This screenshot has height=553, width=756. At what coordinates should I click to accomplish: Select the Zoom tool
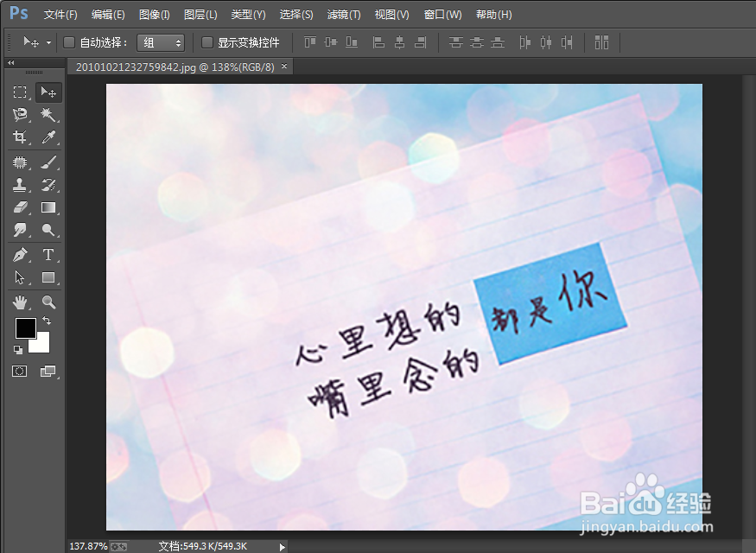click(48, 302)
